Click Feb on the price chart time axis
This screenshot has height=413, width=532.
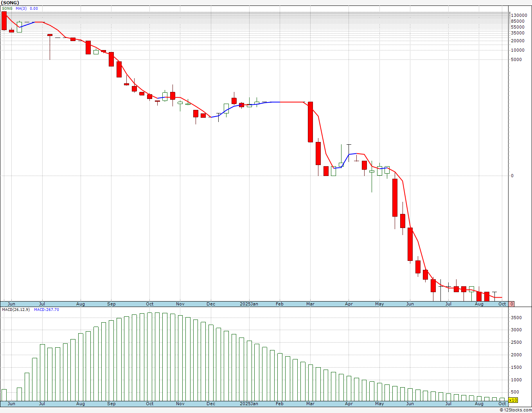pos(280,304)
